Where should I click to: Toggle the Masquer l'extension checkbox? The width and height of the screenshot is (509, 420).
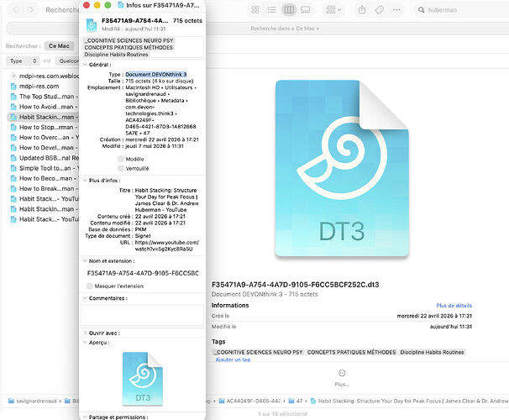[x=90, y=286]
